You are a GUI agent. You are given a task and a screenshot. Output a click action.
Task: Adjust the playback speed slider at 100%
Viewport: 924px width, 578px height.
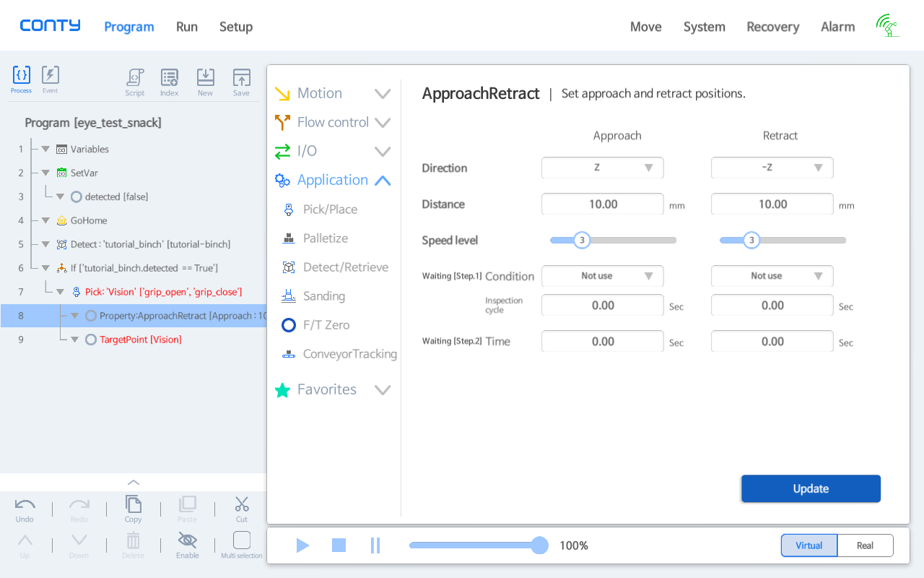pos(539,545)
